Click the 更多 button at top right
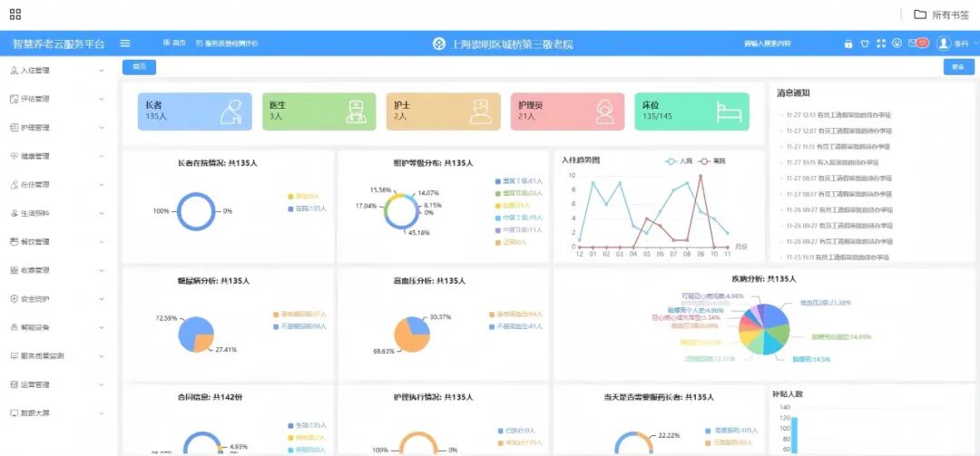The image size is (980, 456). tap(958, 66)
